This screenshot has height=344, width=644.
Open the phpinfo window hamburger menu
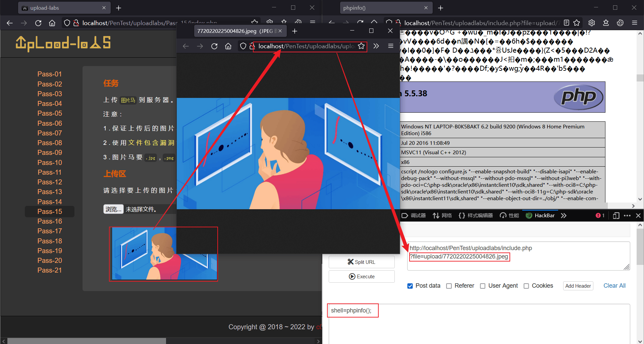pos(635,23)
